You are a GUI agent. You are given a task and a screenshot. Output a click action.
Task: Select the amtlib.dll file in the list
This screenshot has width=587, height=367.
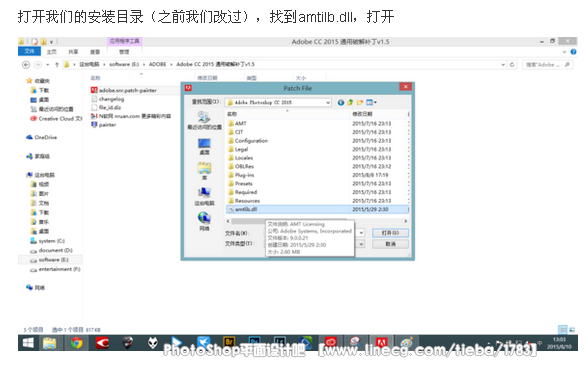[x=317, y=209]
